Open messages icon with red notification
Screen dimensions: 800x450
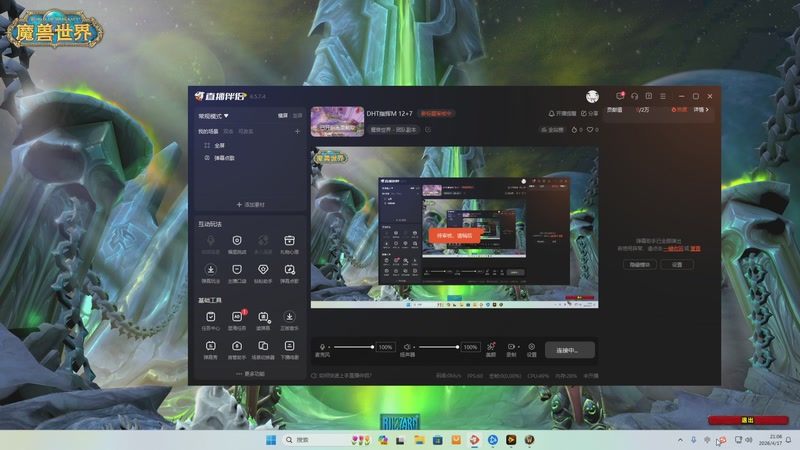(x=620, y=95)
